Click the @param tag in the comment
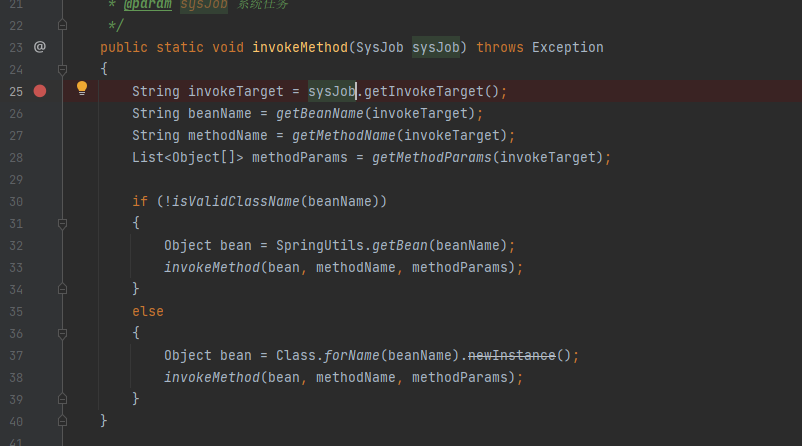Viewport: 802px width, 446px height. pyautogui.click(x=147, y=5)
